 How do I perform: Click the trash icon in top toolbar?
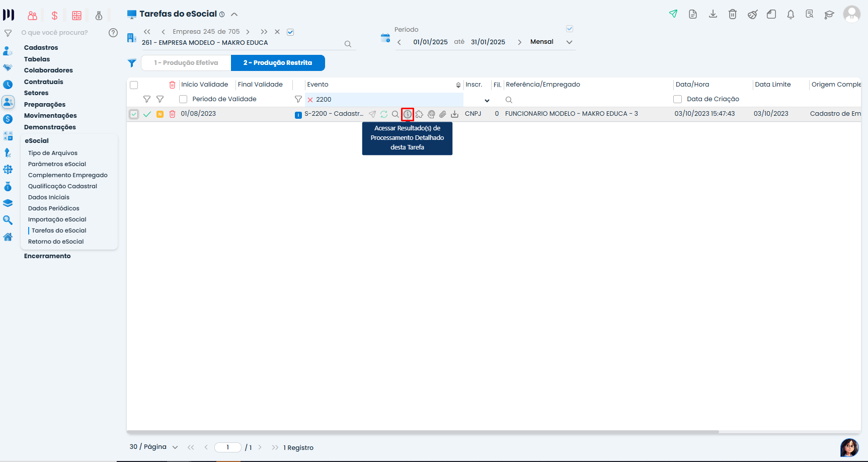coord(733,14)
